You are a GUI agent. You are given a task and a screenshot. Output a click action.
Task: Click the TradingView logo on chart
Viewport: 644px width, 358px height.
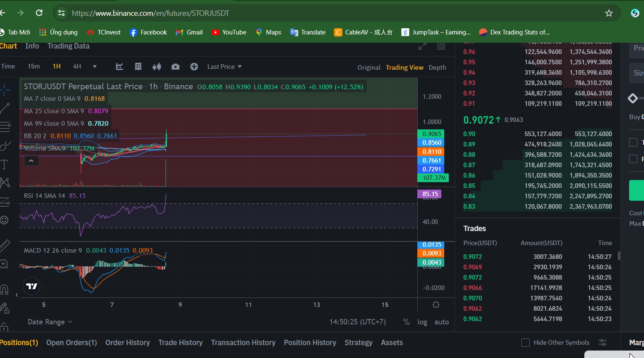pyautogui.click(x=31, y=286)
